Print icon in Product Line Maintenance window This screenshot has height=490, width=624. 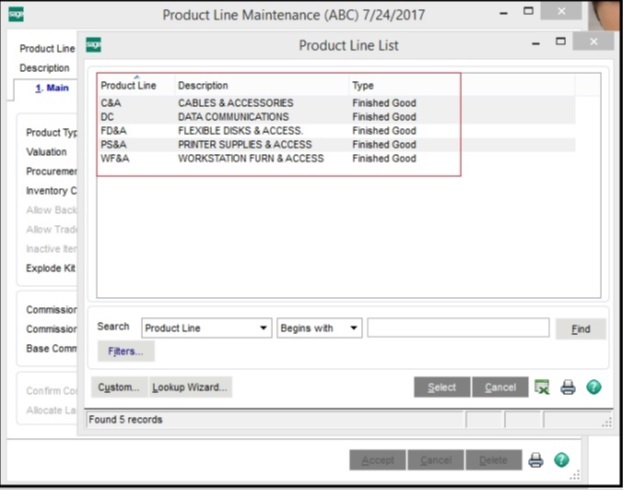pos(536,460)
